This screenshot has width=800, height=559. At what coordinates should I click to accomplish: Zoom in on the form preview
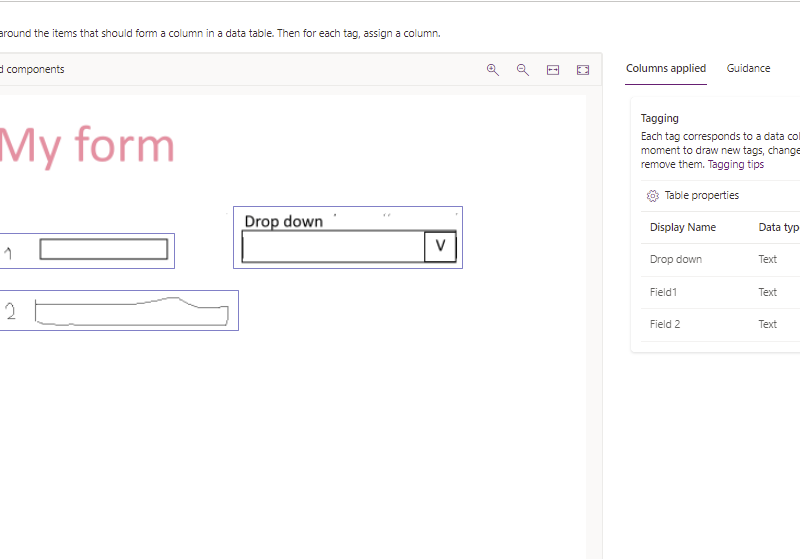click(x=492, y=70)
